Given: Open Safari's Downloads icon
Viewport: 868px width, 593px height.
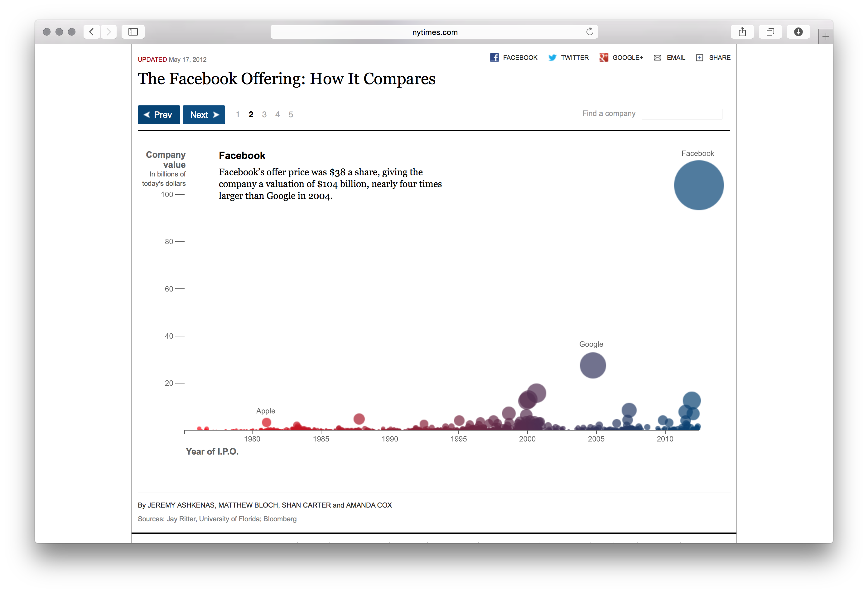Looking at the screenshot, I should (x=798, y=32).
